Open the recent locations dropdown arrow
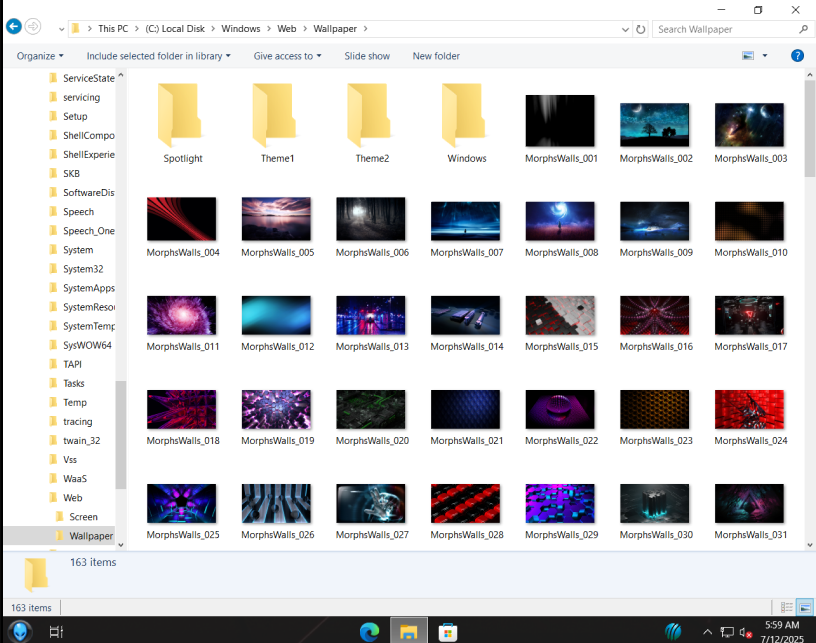Image resolution: width=816 pixels, height=643 pixels. pyautogui.click(x=61, y=30)
